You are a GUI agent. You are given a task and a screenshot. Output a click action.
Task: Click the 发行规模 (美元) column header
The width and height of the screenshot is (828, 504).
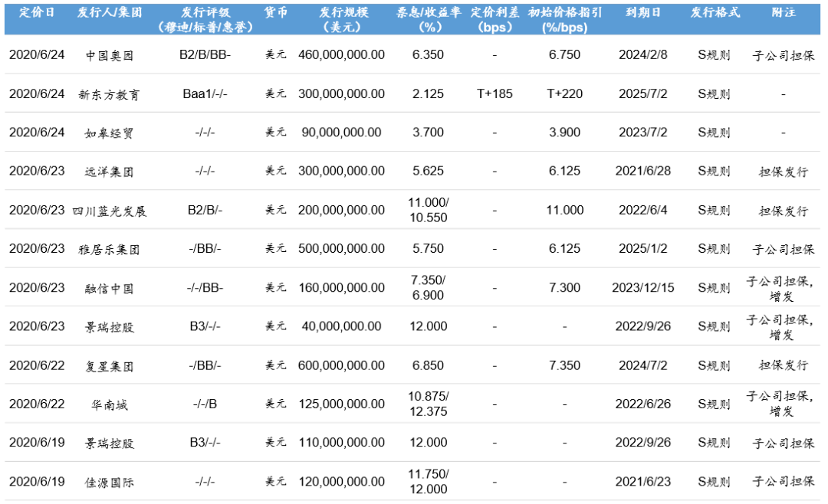click(x=343, y=19)
